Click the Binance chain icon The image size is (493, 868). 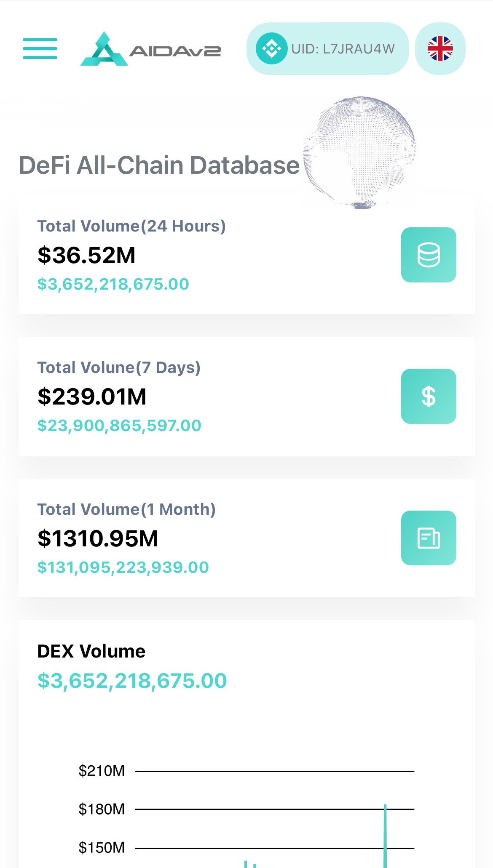click(x=272, y=49)
